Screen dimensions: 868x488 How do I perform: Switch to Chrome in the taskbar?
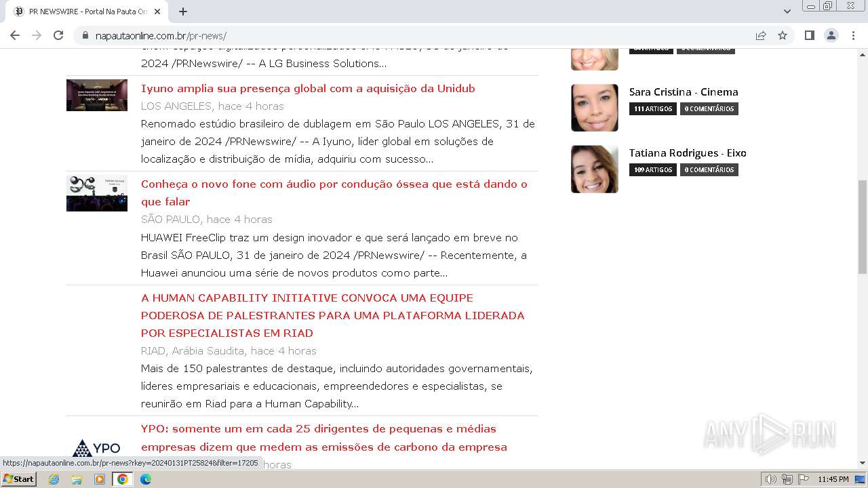click(x=123, y=479)
